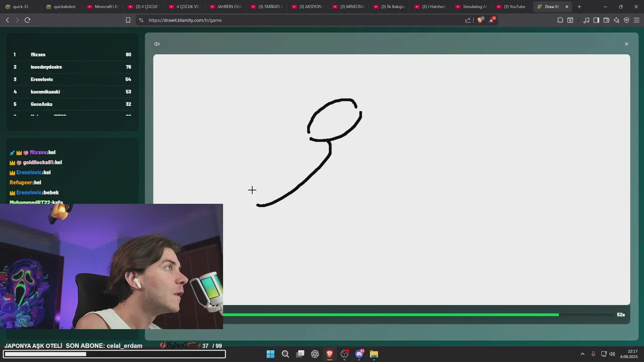Open network settings tray icon
This screenshot has width=644, height=362.
click(x=603, y=354)
